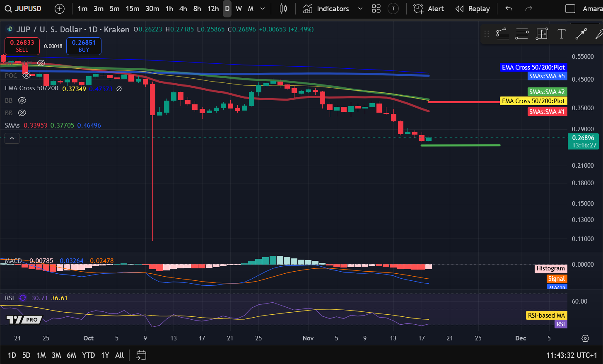
Task: Open the multi-chart layout grid icon
Action: coord(376,8)
